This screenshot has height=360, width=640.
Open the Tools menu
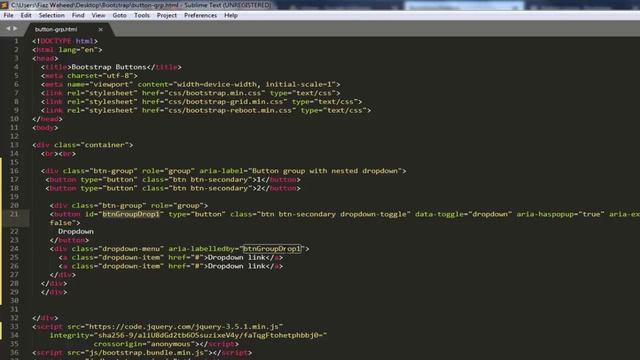click(x=142, y=16)
